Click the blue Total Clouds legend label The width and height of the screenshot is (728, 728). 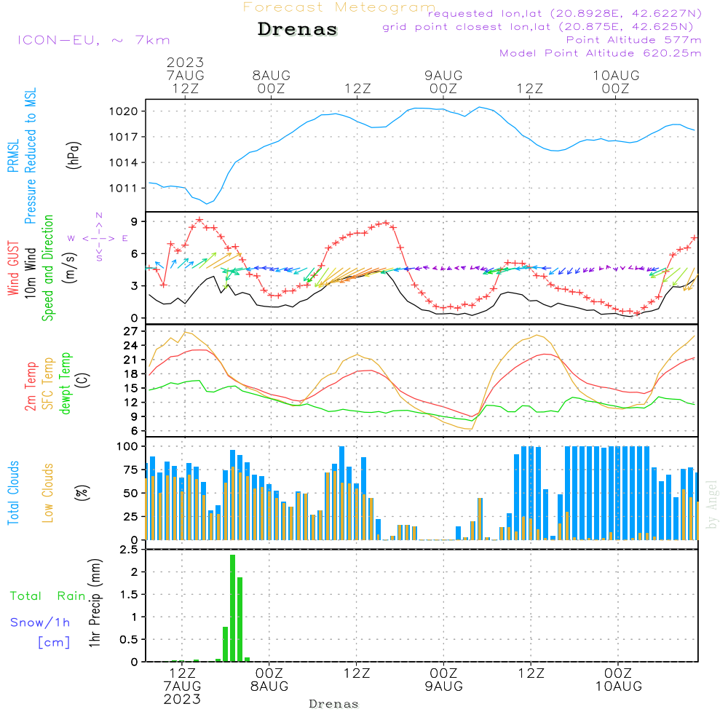pyautogui.click(x=12, y=493)
